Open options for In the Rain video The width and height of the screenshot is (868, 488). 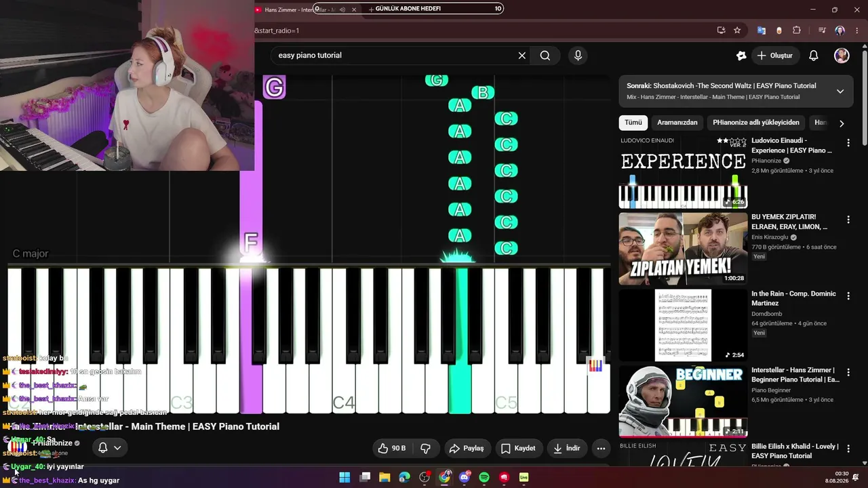[x=848, y=296]
